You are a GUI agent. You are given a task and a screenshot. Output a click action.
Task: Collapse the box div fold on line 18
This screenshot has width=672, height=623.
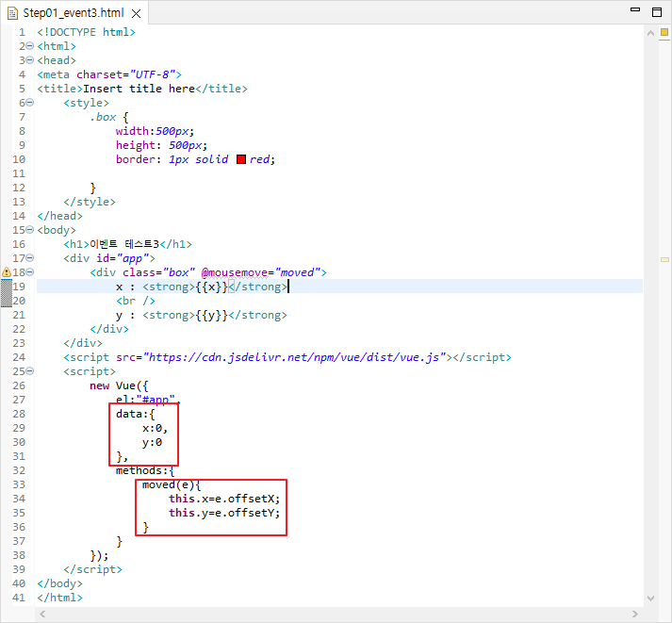point(29,272)
